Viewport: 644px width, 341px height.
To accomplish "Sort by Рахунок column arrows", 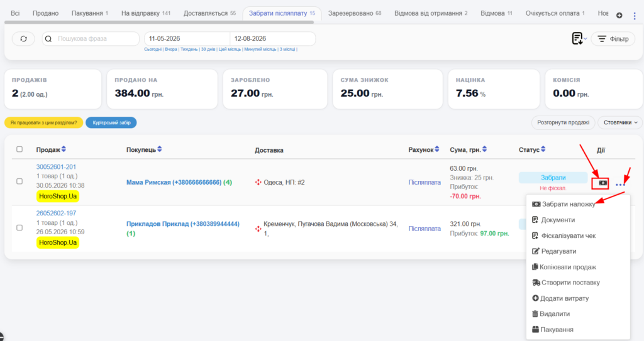I will click(x=437, y=149).
